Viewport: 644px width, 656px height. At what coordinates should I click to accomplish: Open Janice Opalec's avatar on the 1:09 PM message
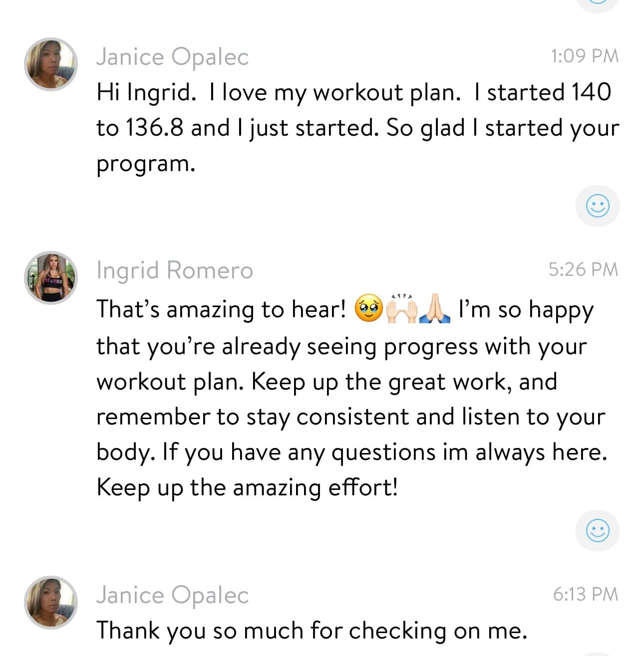(51, 64)
